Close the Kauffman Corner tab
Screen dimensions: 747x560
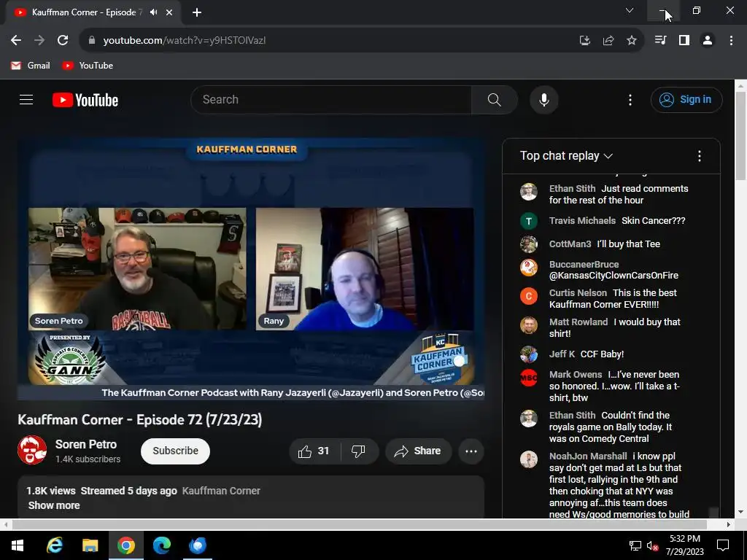coord(169,12)
